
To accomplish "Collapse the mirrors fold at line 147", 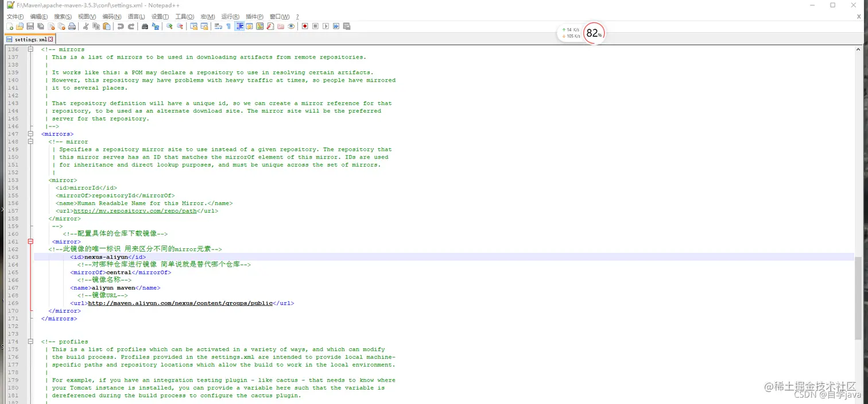I will point(30,134).
